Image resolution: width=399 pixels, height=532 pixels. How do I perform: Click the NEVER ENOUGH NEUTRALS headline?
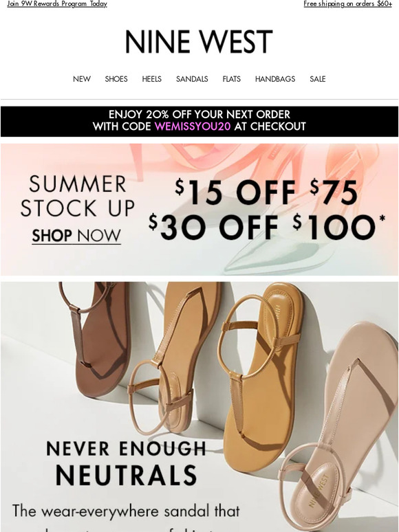click(x=127, y=463)
